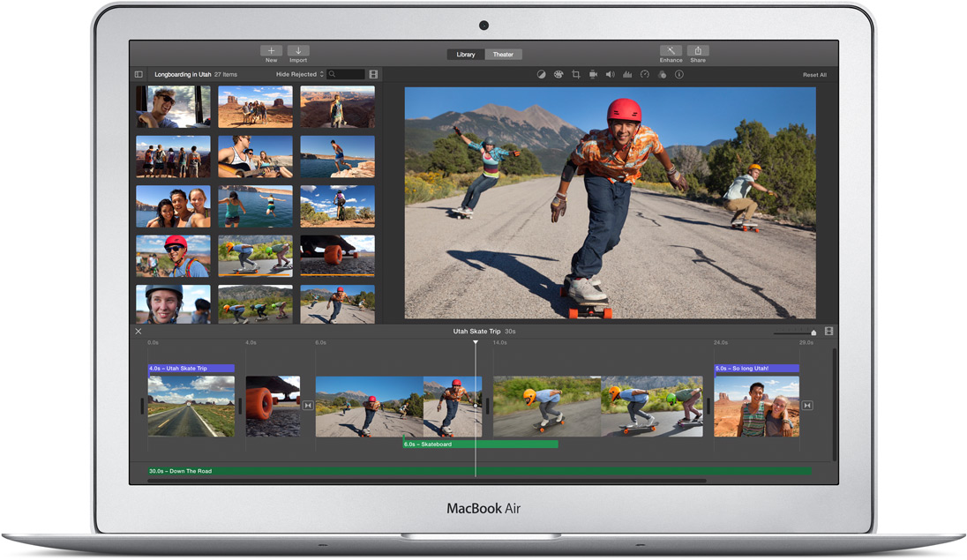Viewport: 967px width, 560px height.
Task: Open the clip speed tool
Action: (644, 74)
